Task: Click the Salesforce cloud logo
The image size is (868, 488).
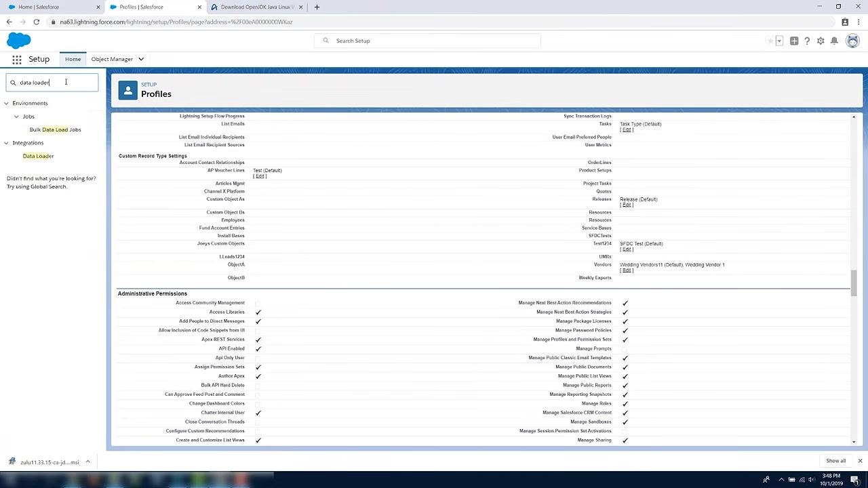Action: tap(19, 41)
